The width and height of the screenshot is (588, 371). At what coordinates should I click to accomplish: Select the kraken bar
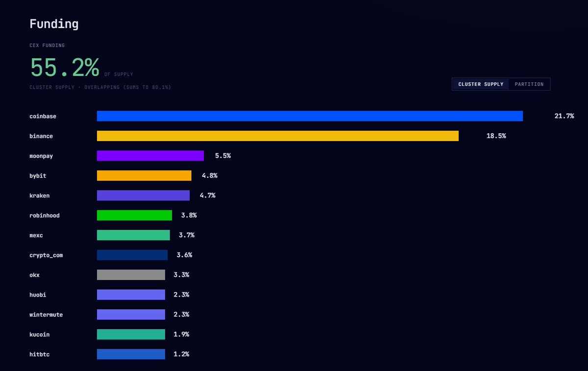(x=143, y=196)
